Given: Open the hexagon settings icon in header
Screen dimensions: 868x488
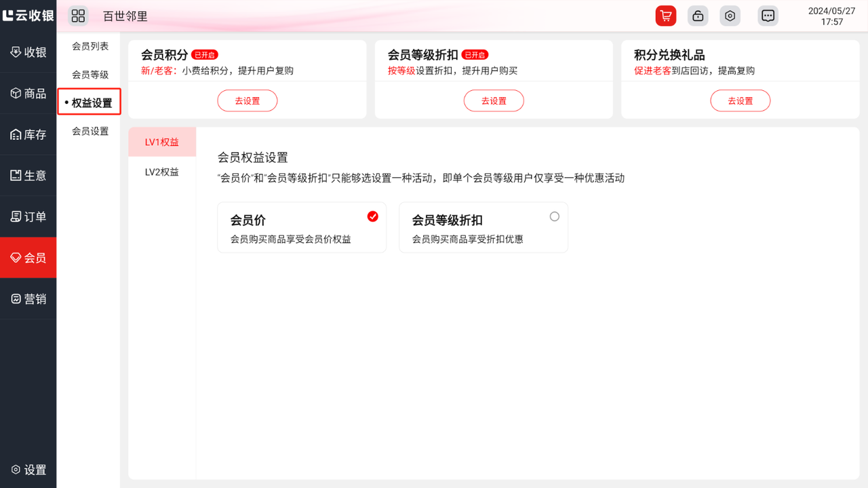Looking at the screenshot, I should point(730,16).
